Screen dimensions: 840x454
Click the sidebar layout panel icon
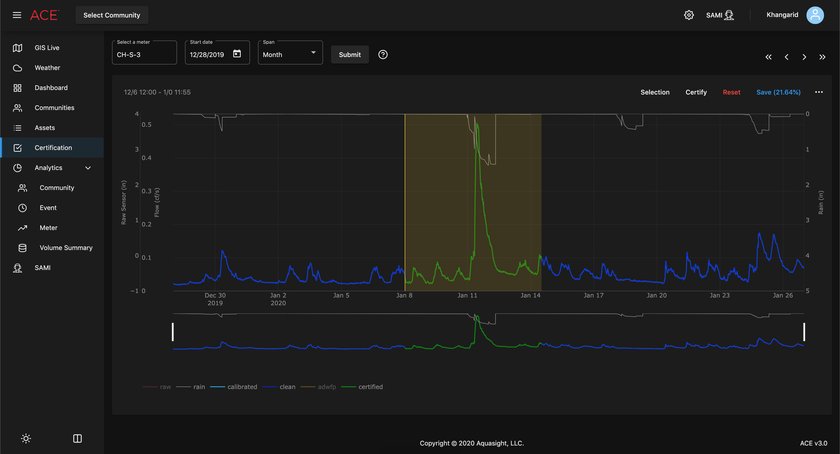coord(77,438)
